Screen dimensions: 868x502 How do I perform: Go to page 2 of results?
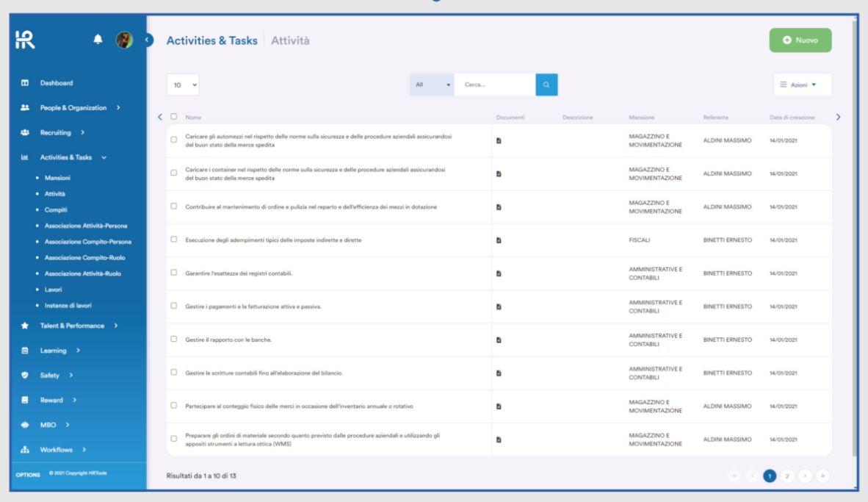click(x=788, y=476)
